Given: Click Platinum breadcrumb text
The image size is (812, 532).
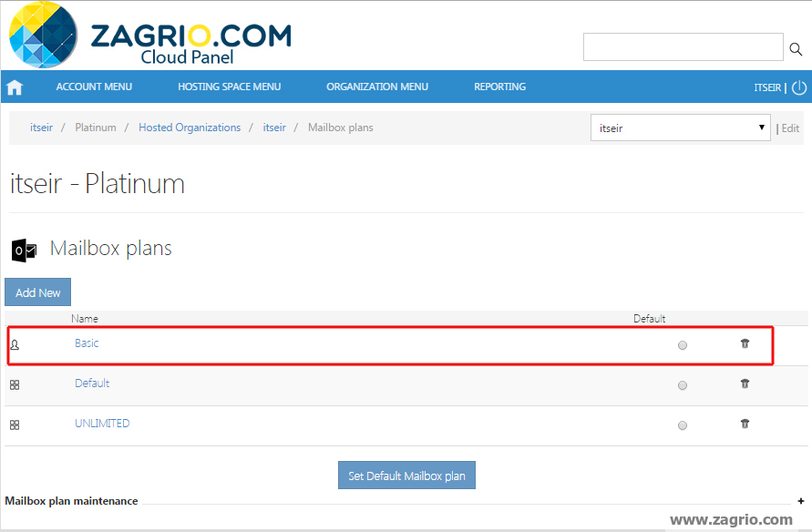Looking at the screenshot, I should point(96,128).
